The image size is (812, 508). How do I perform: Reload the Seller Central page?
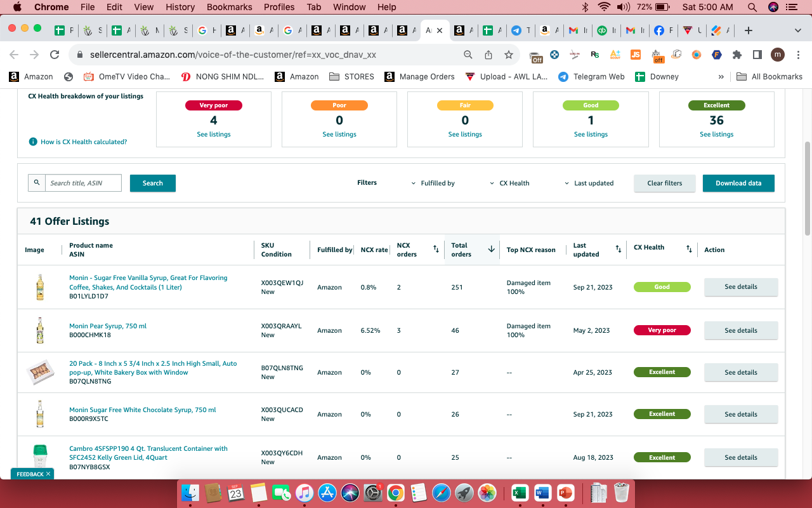click(55, 55)
